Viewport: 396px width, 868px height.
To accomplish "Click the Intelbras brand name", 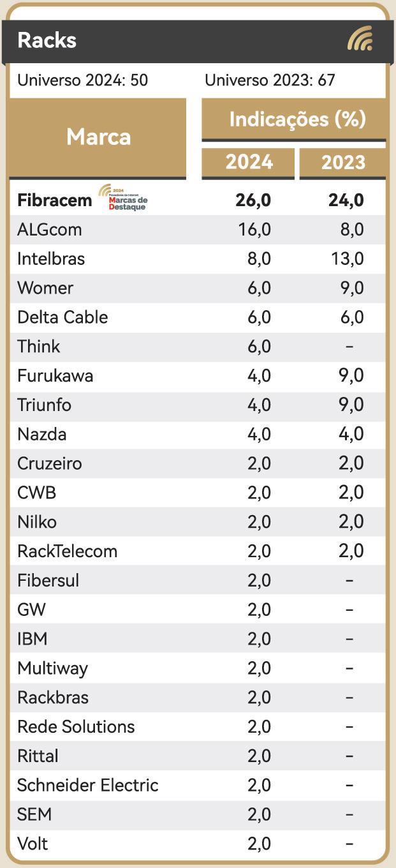I will (51, 259).
